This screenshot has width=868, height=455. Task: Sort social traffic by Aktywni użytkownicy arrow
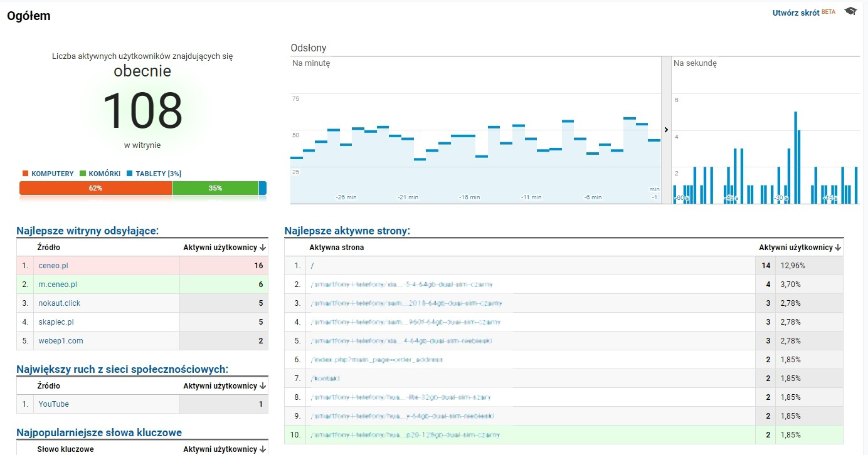point(262,386)
